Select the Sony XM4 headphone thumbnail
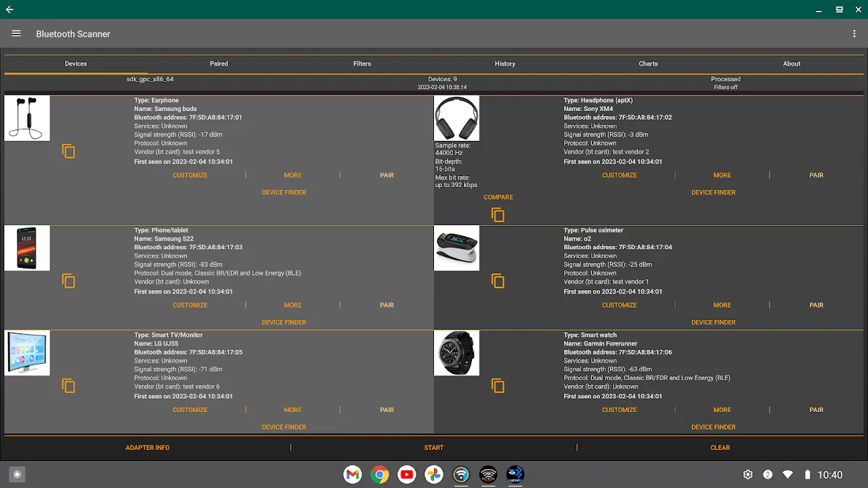The image size is (868, 488). 456,118
